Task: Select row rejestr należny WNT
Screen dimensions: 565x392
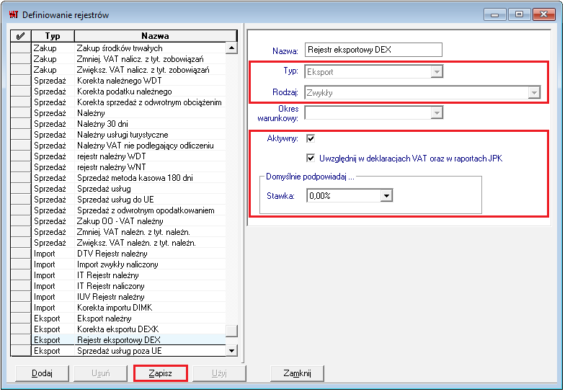Action: (118, 167)
